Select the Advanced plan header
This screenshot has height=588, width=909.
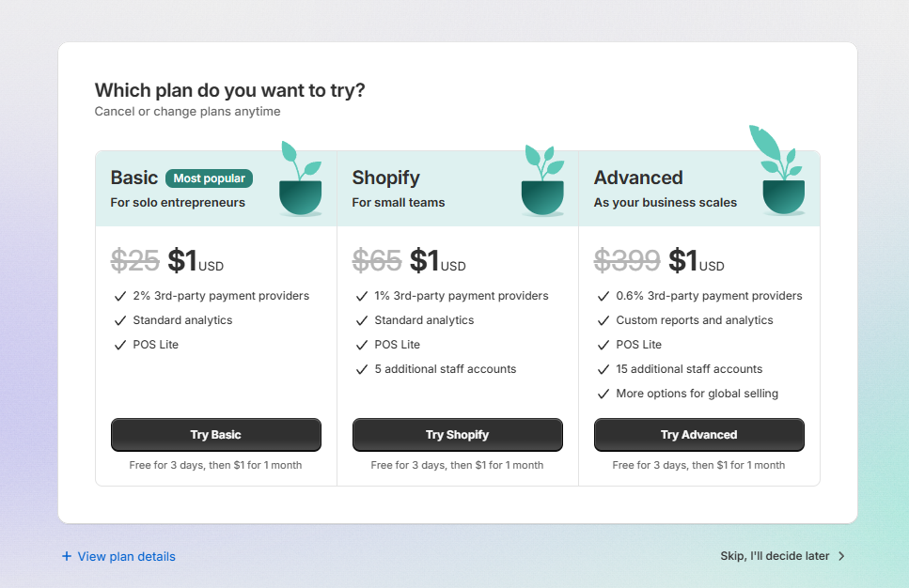tap(639, 178)
